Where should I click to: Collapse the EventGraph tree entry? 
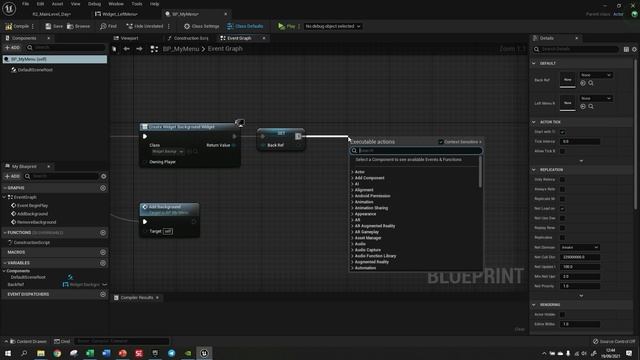click(4, 197)
